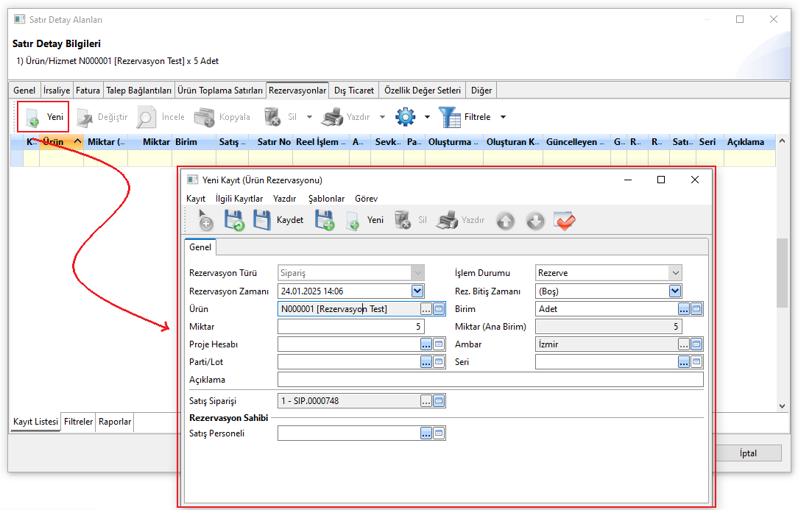This screenshot has height=510, width=812.
Task: Open the Birim detail card icon
Action: coord(696,309)
